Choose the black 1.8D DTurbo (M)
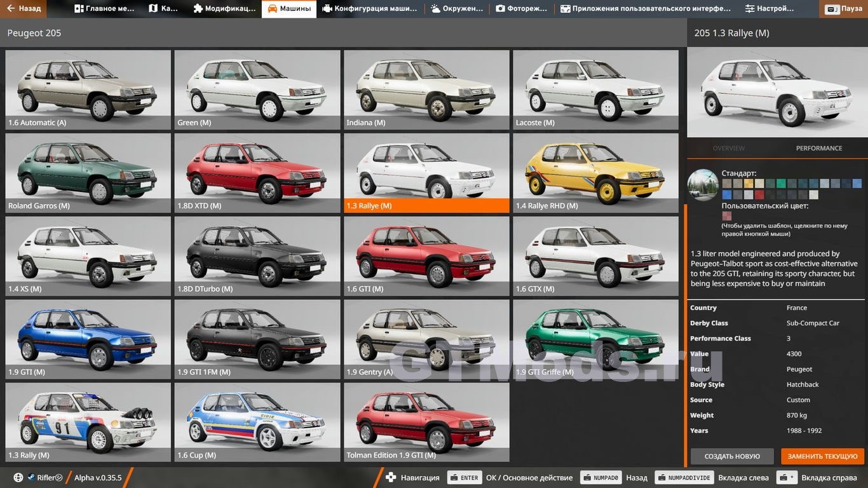Viewport: 868px width, 488px height. [x=257, y=256]
